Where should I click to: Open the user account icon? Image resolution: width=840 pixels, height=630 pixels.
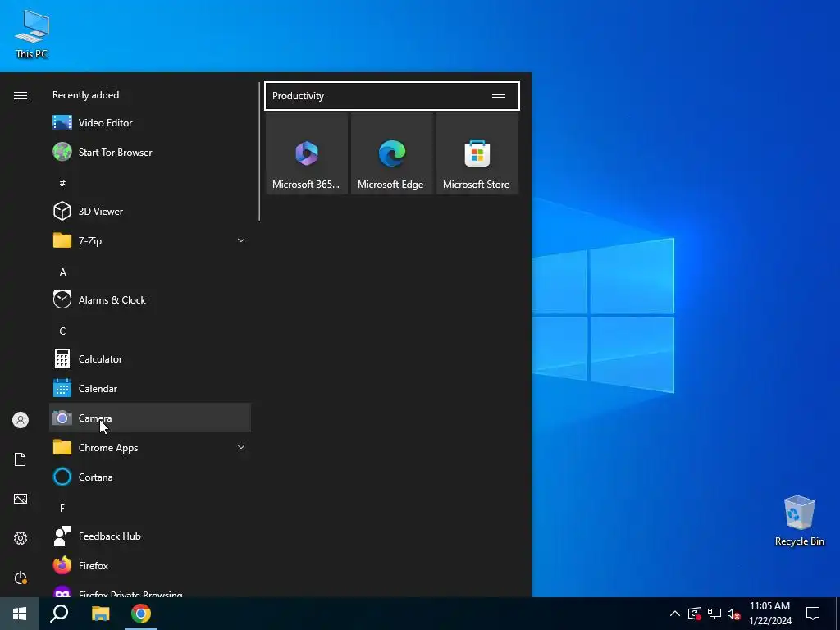coord(21,420)
